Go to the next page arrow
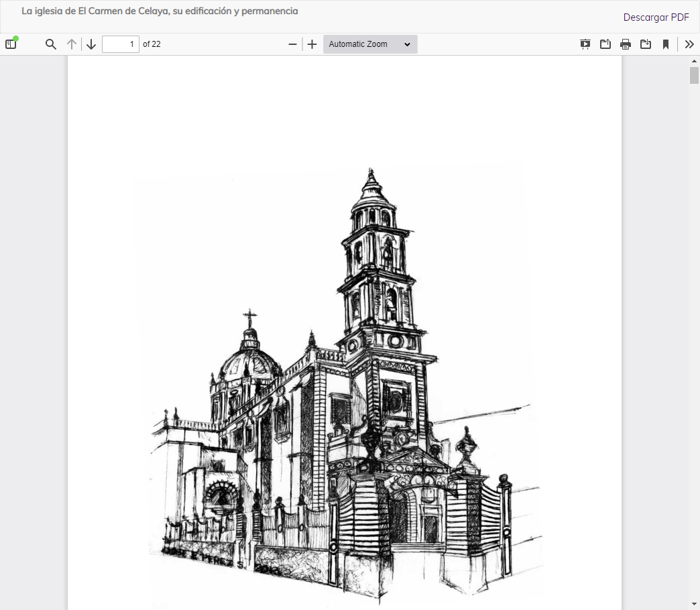 point(91,44)
